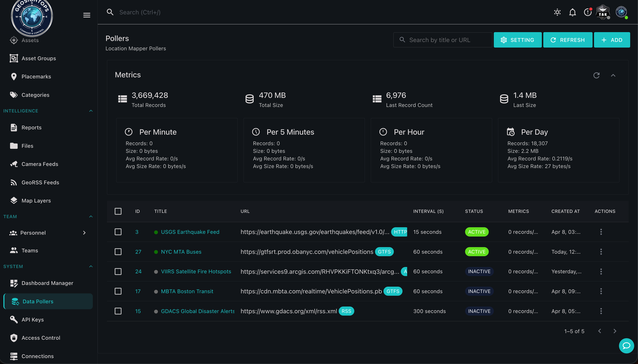Click the Per Day calendar clock icon
The width and height of the screenshot is (638, 364).
click(x=511, y=132)
